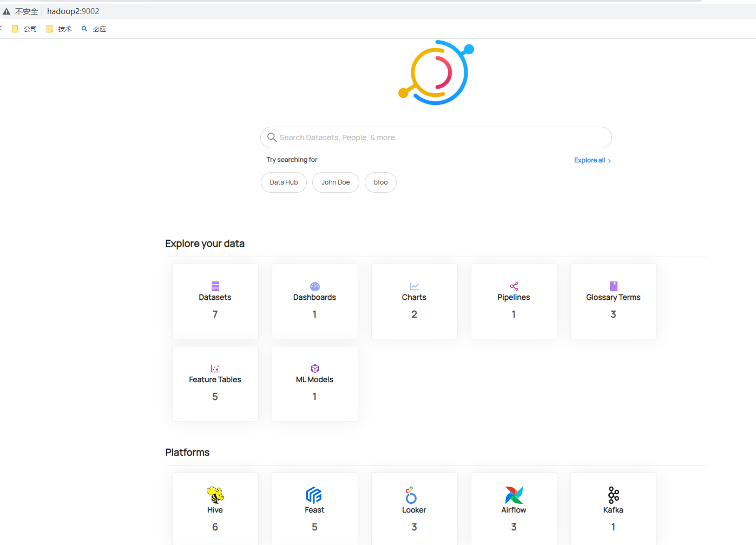The width and height of the screenshot is (756, 545).
Task: Search suggestion Data Hub
Action: point(284,182)
